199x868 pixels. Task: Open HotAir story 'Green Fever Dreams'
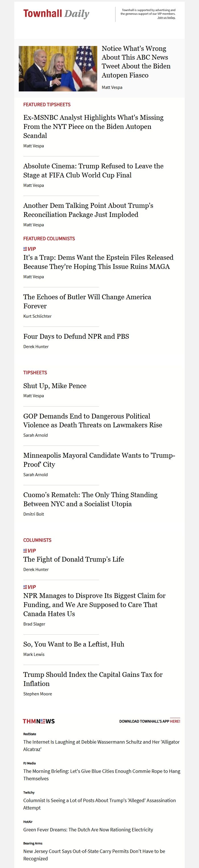pyautogui.click(x=88, y=829)
